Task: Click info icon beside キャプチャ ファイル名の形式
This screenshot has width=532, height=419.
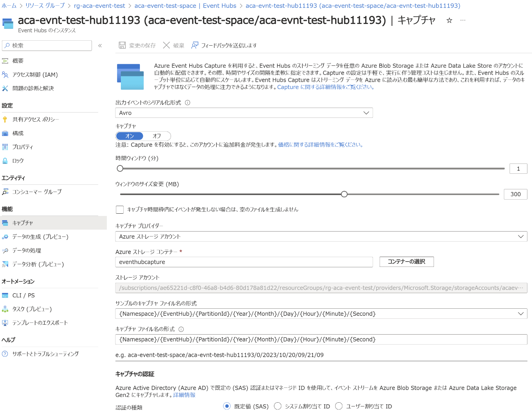Action: point(181,329)
